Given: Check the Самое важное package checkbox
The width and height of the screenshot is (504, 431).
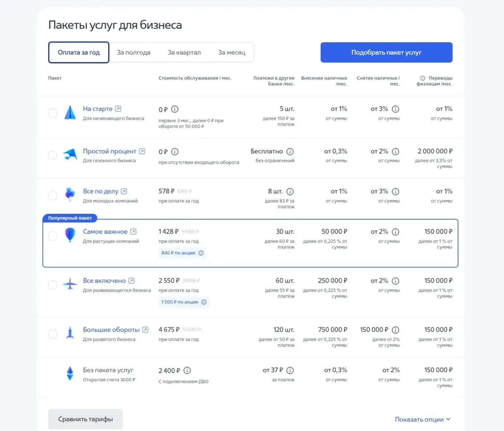Looking at the screenshot, I should point(53,236).
